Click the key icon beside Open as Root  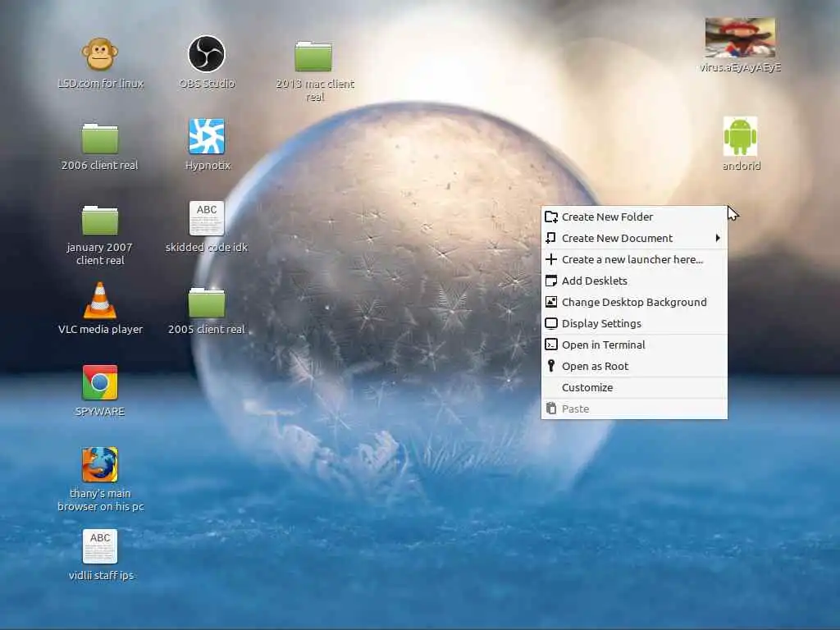pyautogui.click(x=551, y=366)
